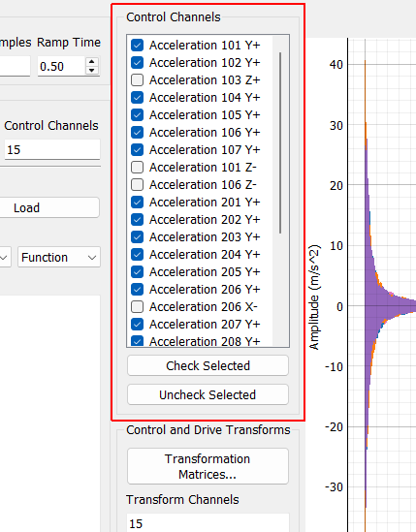Decrease Ramp Time with down arrow
Screen dimensions: 416x532
[92, 70]
